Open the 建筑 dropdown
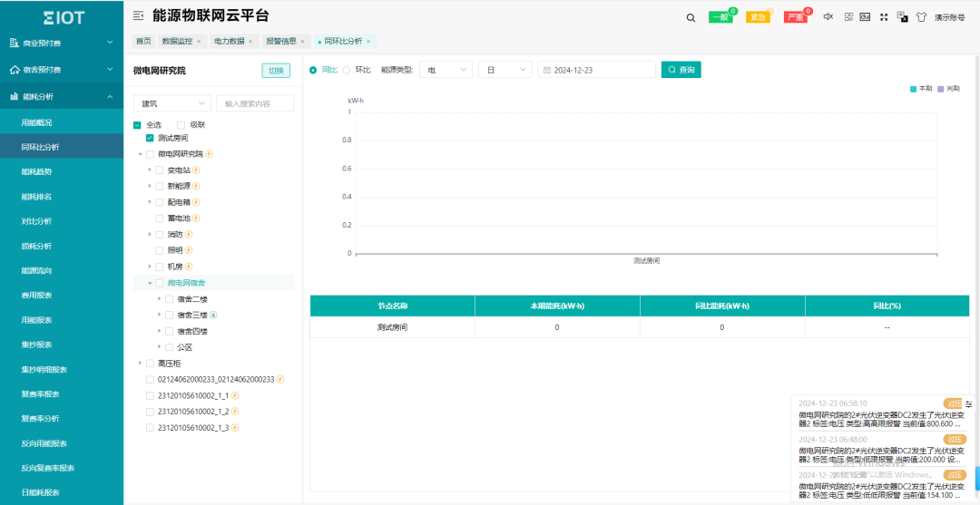 172,103
